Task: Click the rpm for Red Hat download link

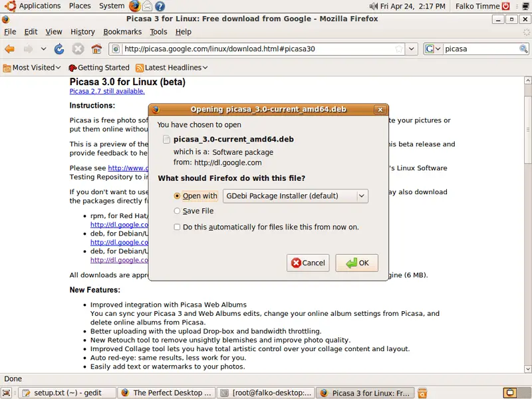Action: click(x=119, y=225)
